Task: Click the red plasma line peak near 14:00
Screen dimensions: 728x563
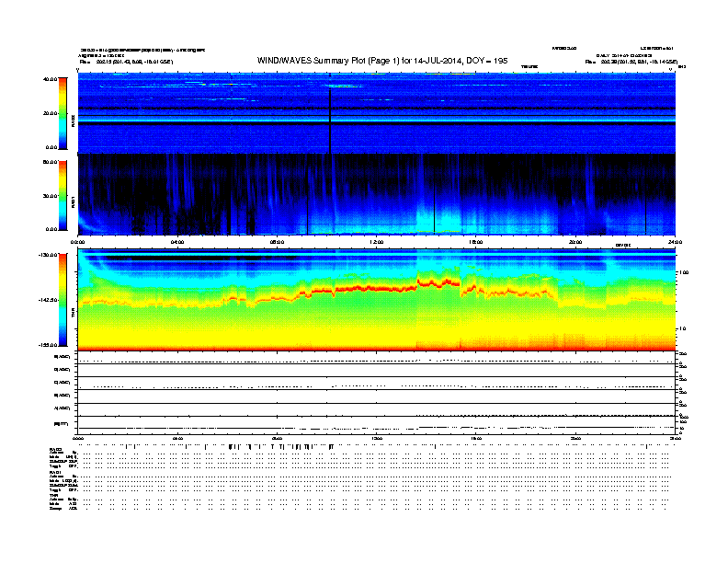Action: tap(438, 283)
